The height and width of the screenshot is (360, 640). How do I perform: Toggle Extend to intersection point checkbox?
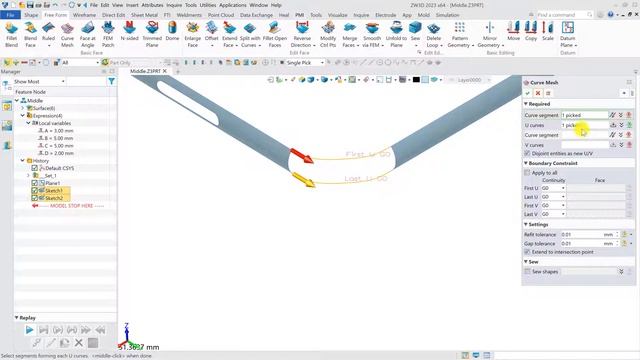527,252
